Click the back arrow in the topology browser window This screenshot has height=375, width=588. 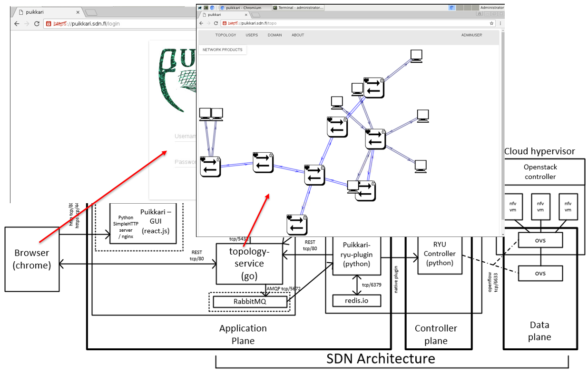click(x=202, y=23)
